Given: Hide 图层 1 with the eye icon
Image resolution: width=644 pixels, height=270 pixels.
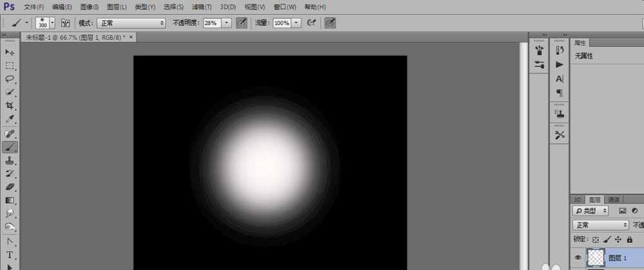Looking at the screenshot, I should tap(578, 258).
